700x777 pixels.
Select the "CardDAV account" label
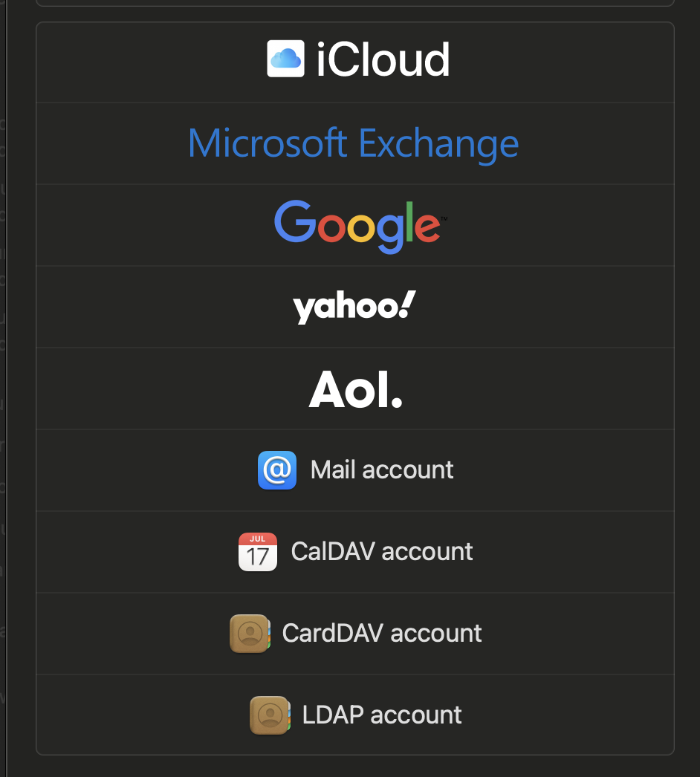(x=382, y=634)
